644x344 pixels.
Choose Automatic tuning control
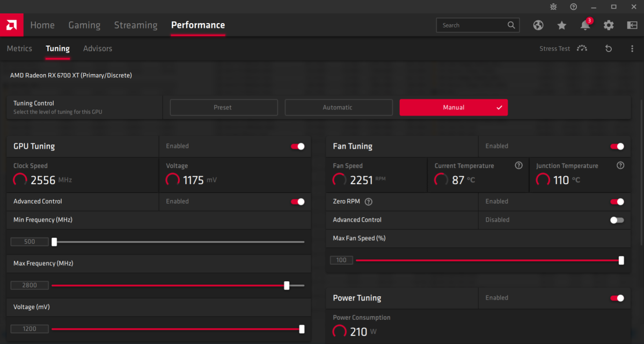339,107
